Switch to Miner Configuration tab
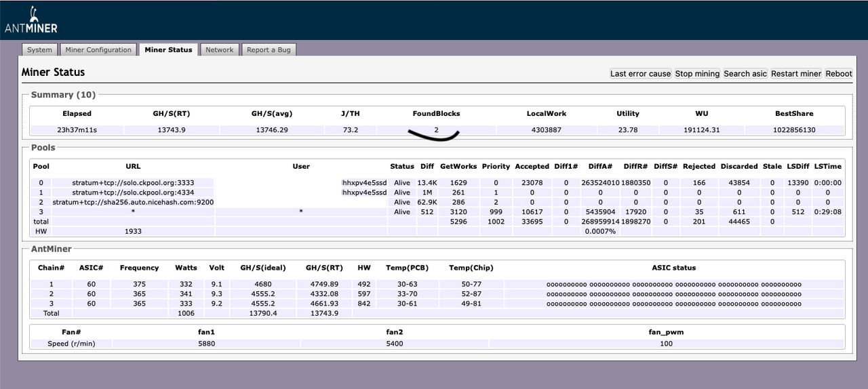Image resolution: width=868 pixels, height=389 pixels. [x=98, y=49]
